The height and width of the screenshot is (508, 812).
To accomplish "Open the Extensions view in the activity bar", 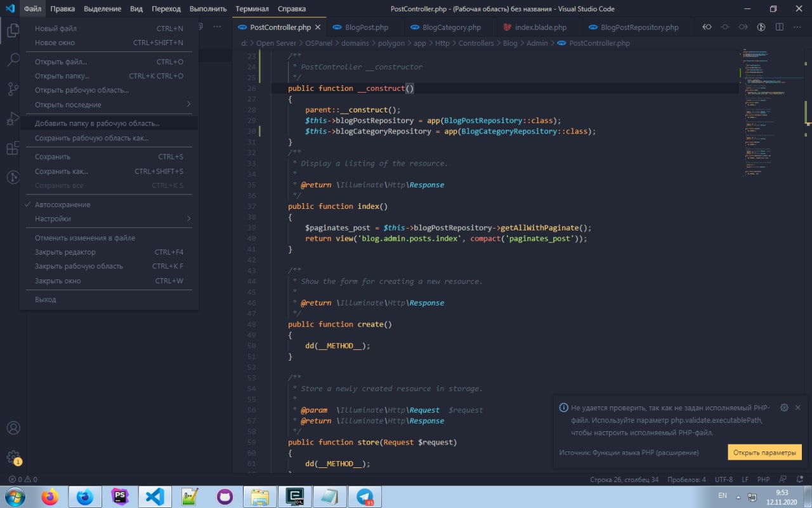I will 13,149.
